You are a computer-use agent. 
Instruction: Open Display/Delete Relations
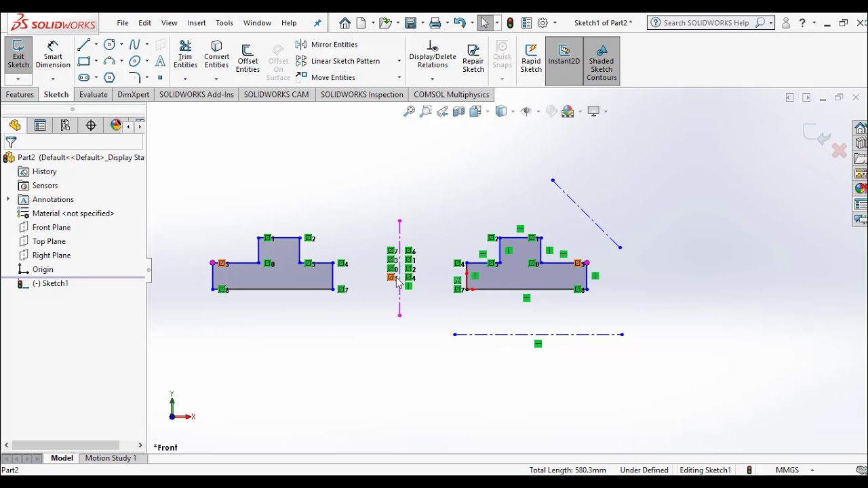(x=433, y=54)
